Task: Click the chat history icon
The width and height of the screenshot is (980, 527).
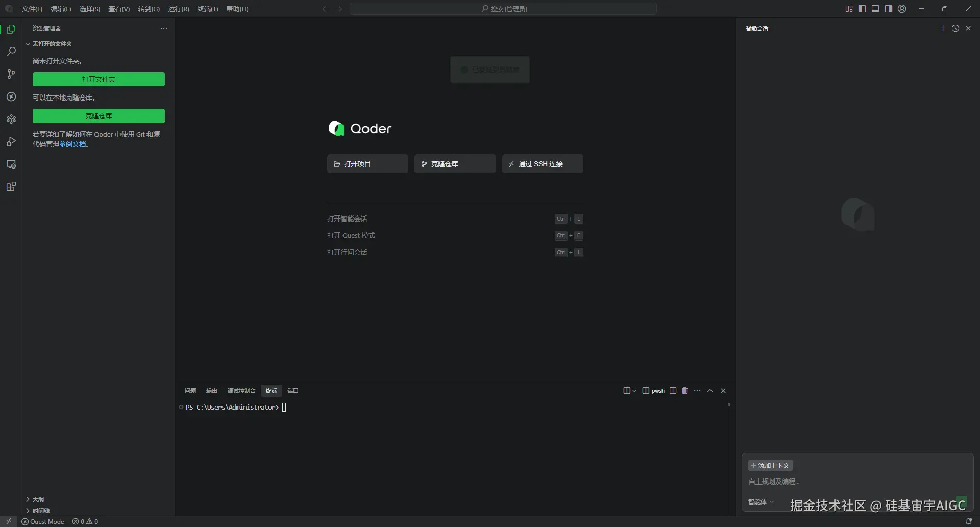Action: tap(955, 28)
